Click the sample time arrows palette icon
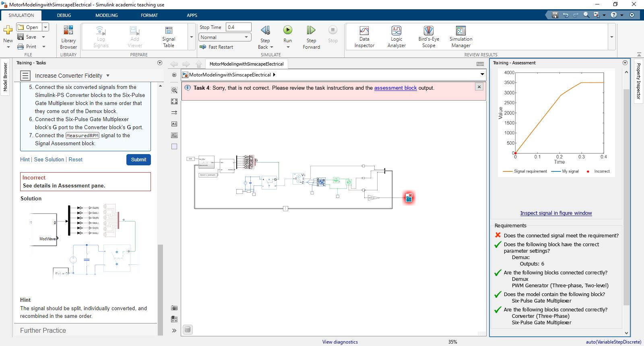644x346 pixels. pos(174,113)
